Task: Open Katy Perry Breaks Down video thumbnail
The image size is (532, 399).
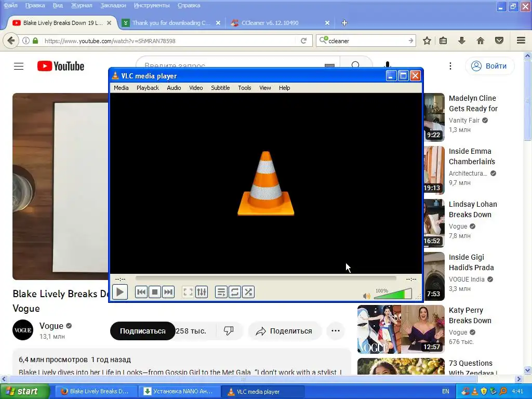Action: pos(401,329)
